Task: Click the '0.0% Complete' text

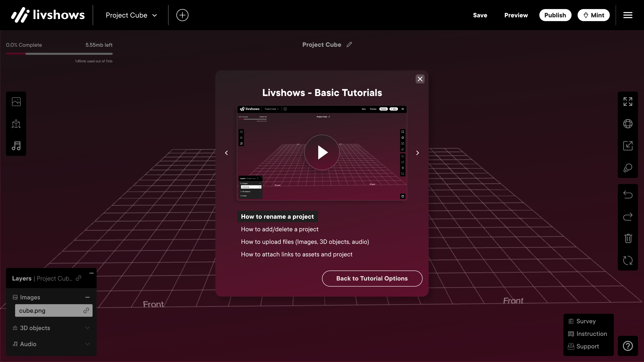Action: [x=24, y=45]
